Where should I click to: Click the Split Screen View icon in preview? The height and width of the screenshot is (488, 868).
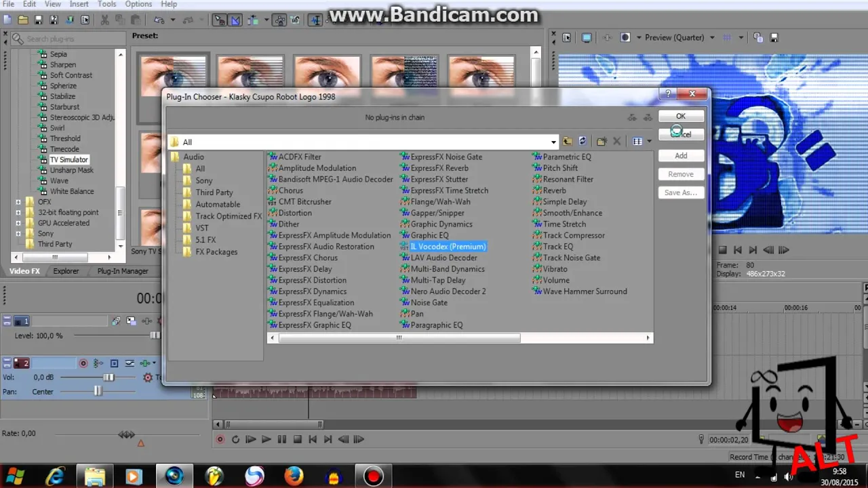[x=625, y=38]
